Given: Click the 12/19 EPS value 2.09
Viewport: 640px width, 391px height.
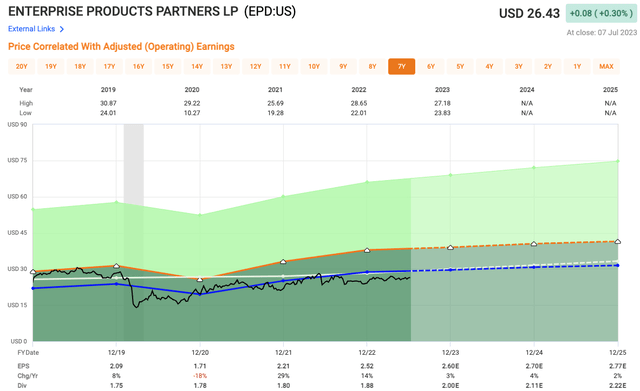Looking at the screenshot, I should coord(116,366).
